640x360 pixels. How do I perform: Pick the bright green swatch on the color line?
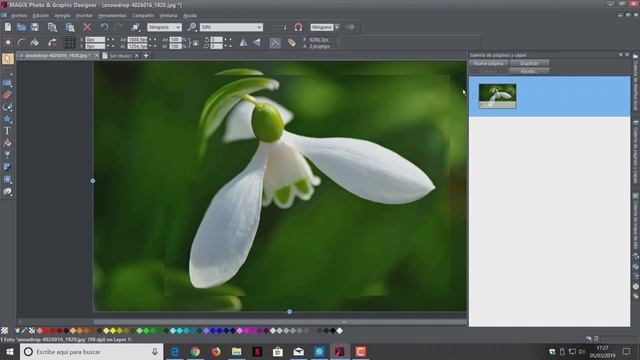coord(146,331)
